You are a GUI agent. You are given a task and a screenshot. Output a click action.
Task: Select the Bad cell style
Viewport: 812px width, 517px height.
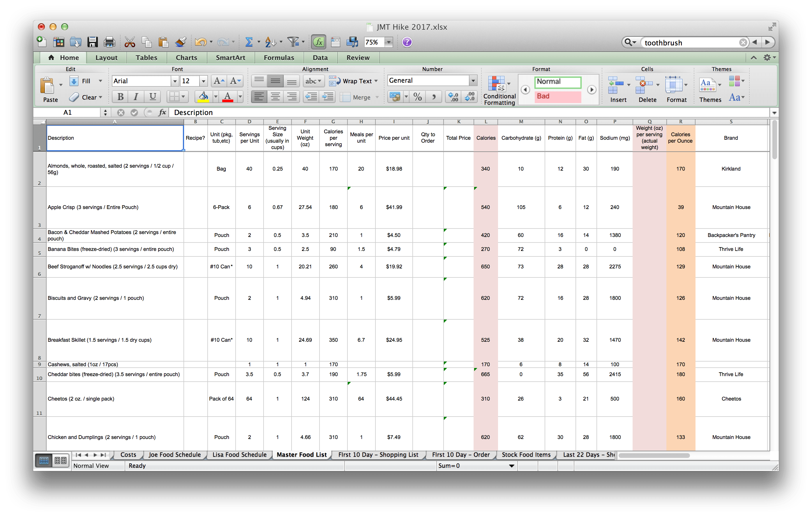click(558, 97)
